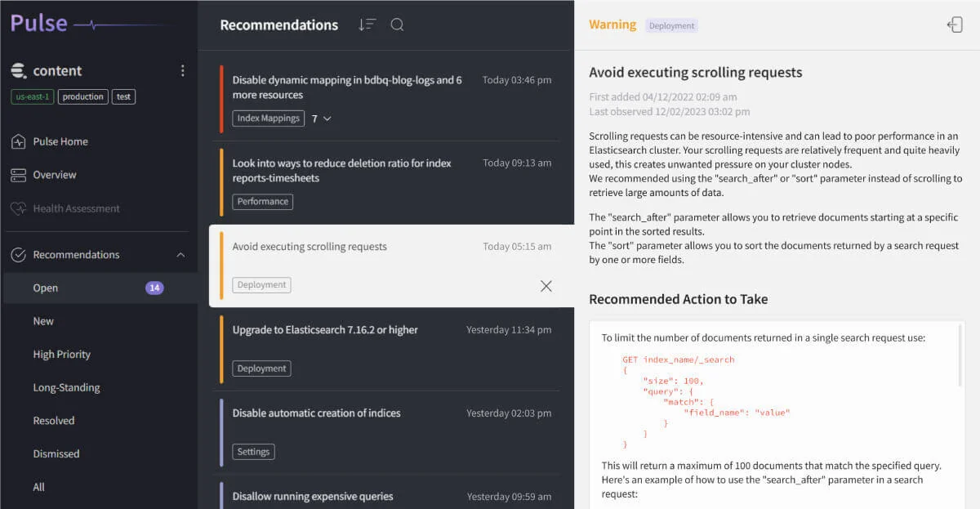Open Disable automatic creation of indices
The height and width of the screenshot is (509, 980).
tap(316, 413)
